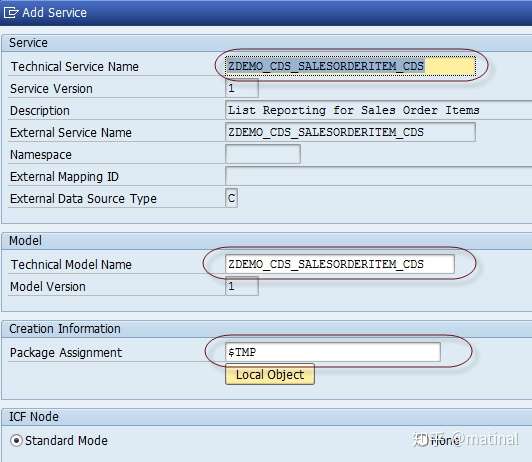Click the Model group header
The width and height of the screenshot is (532, 462).
pos(25,241)
